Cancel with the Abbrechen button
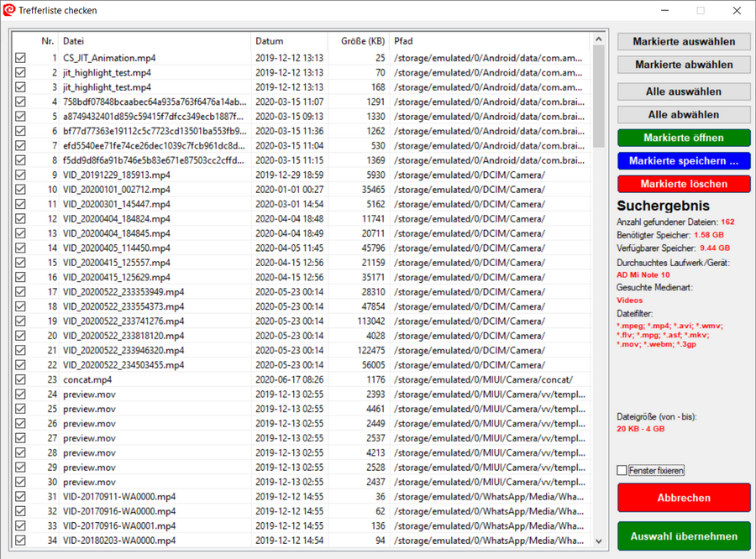 click(684, 498)
